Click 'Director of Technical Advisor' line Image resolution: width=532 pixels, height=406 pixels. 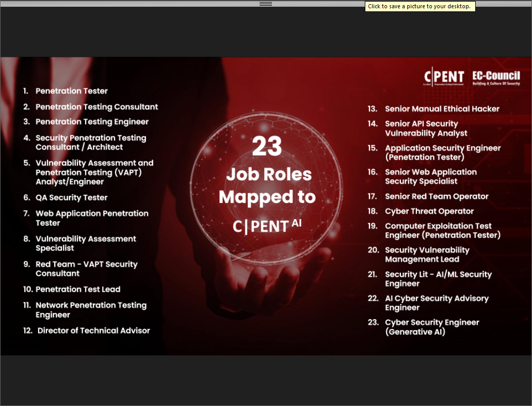click(93, 331)
